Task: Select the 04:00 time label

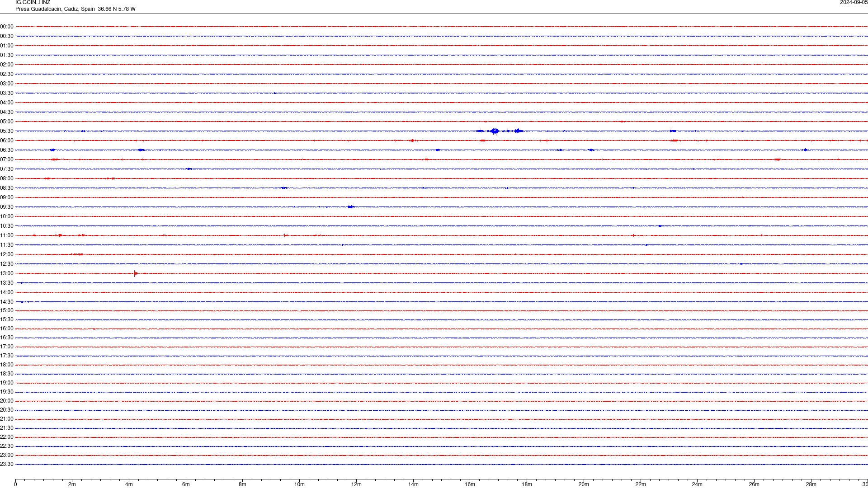Action: click(7, 103)
